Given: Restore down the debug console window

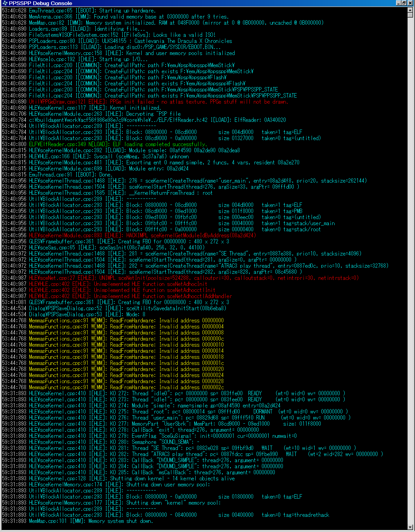Looking at the screenshot, I should (404, 3).
